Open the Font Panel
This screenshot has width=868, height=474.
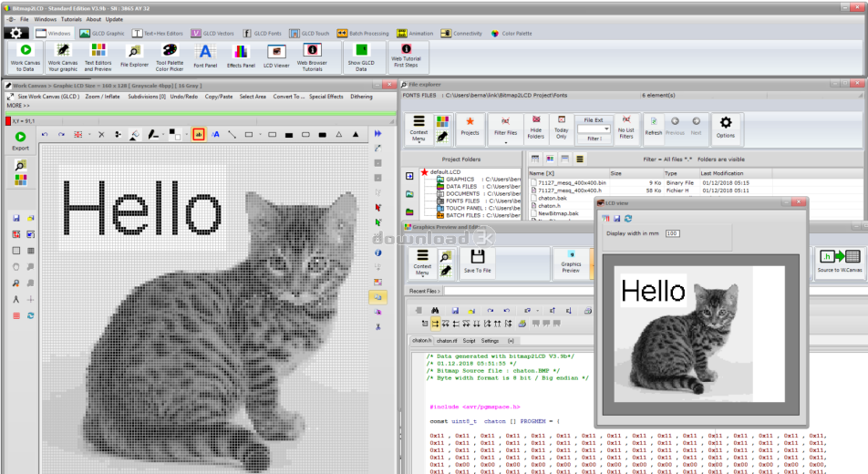tap(205, 57)
